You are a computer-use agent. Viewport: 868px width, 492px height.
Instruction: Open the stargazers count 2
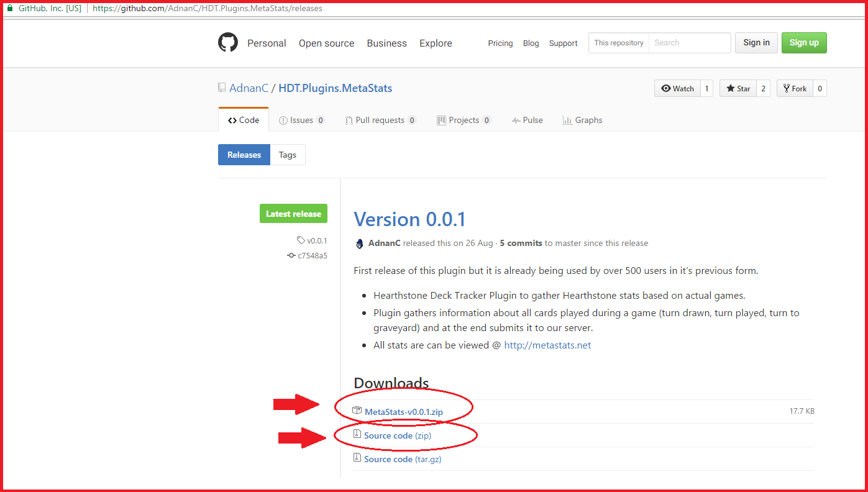764,88
